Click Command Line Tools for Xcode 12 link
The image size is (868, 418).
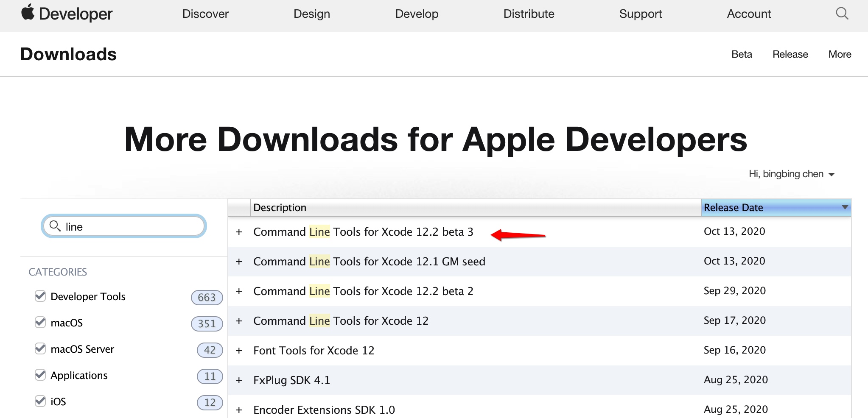[341, 321]
